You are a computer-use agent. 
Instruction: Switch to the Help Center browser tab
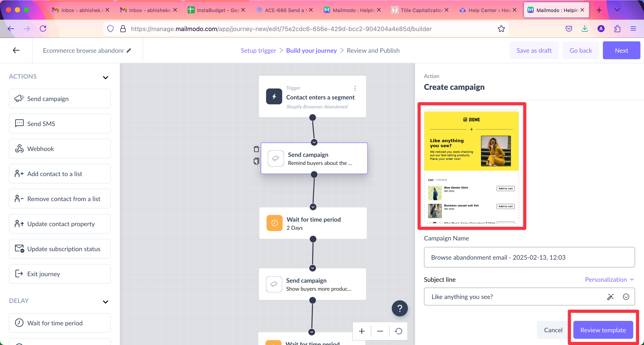point(488,10)
